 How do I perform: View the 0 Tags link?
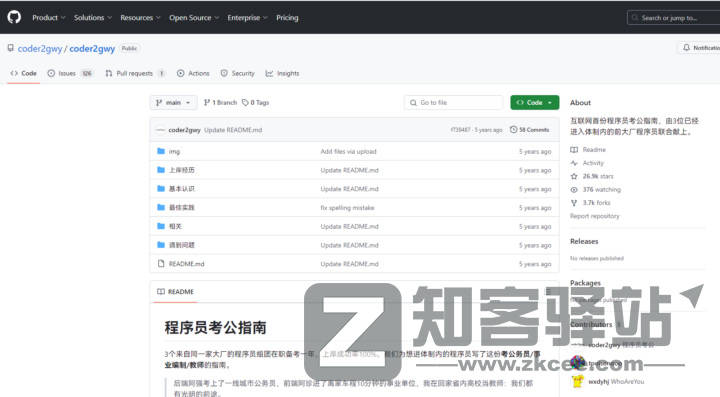(256, 102)
